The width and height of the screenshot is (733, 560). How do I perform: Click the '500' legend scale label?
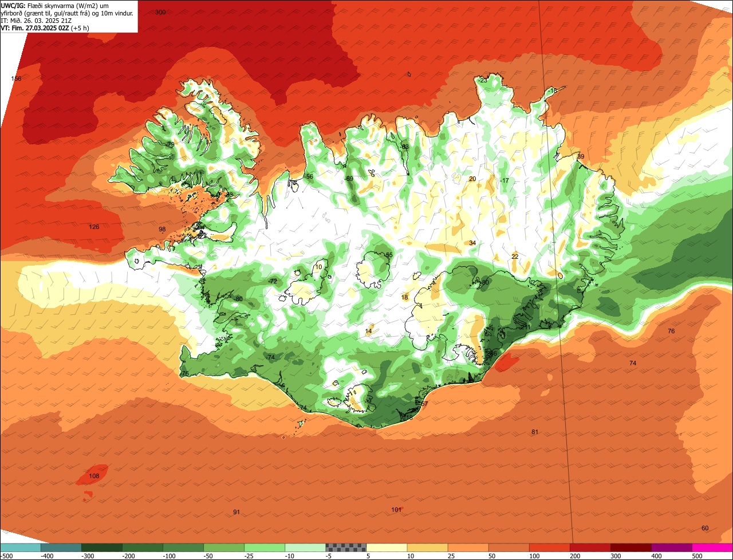697,555
